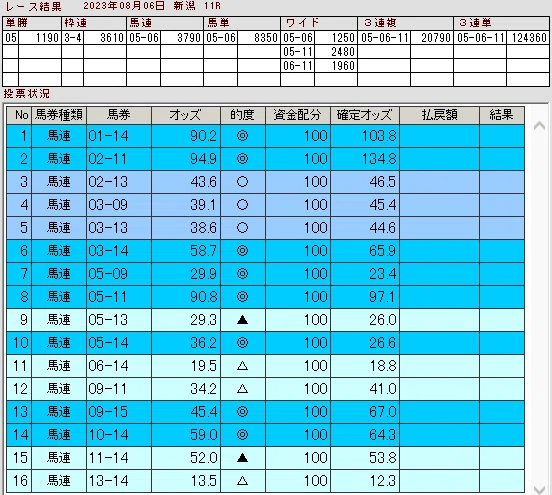The height and width of the screenshot is (495, 552).
Task: Click the ワイド header label
Action: [302, 23]
